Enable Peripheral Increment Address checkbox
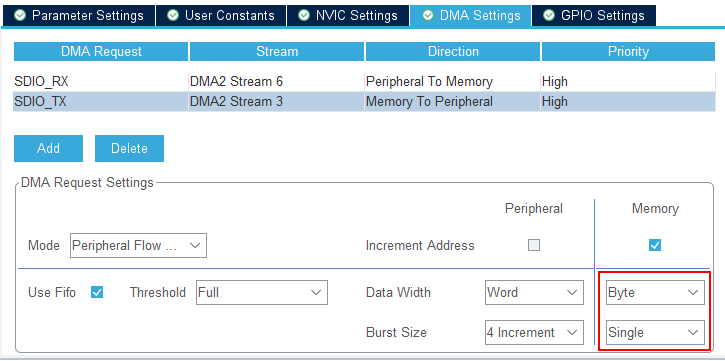Viewport: 725px width, 361px height. 534,245
